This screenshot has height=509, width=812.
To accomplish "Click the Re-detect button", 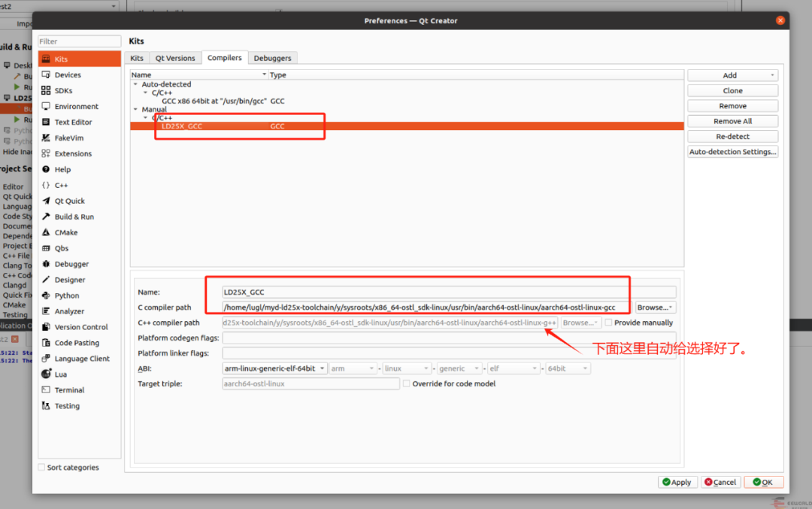I will click(x=732, y=137).
